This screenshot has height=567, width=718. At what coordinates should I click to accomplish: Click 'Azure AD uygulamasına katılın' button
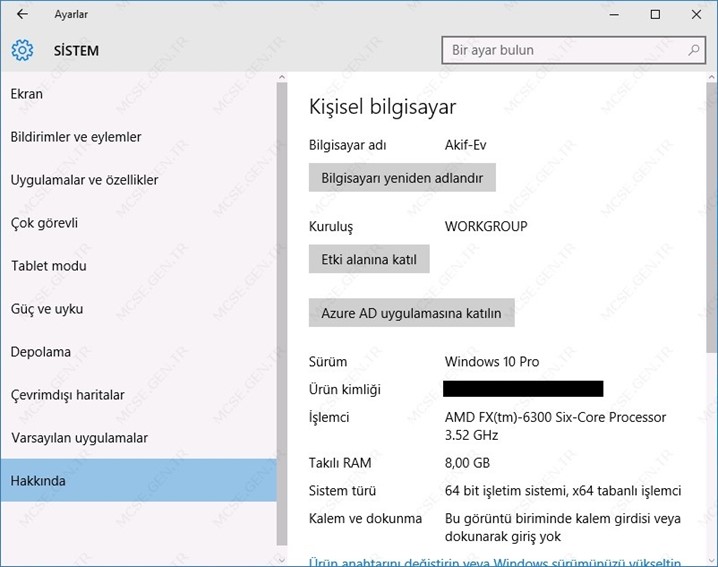pyautogui.click(x=411, y=313)
